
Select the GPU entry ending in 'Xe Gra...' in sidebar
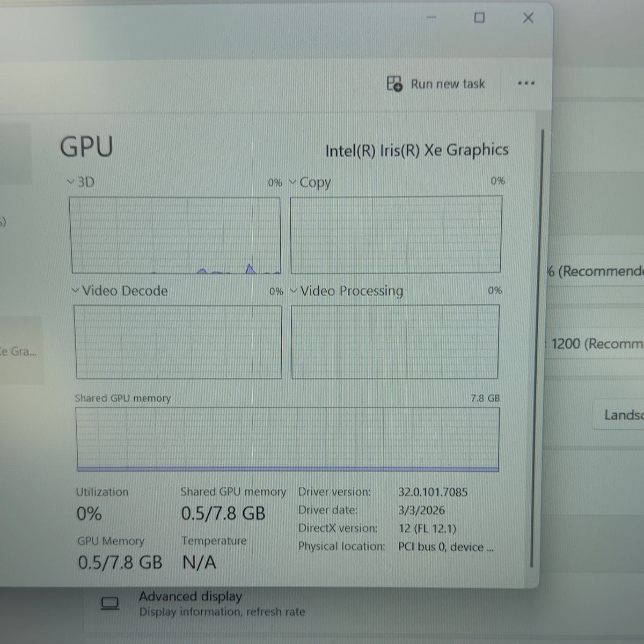(x=20, y=352)
